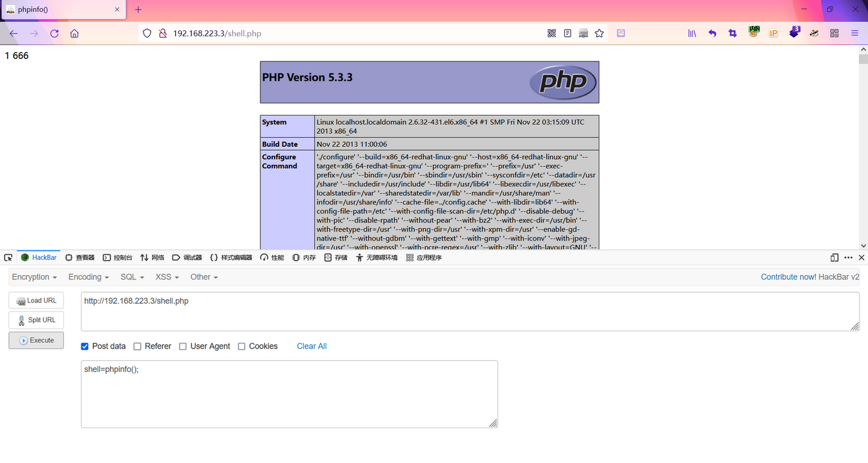This screenshot has width=868, height=463.
Task: Click the page vertical scrollbar
Action: point(863,149)
